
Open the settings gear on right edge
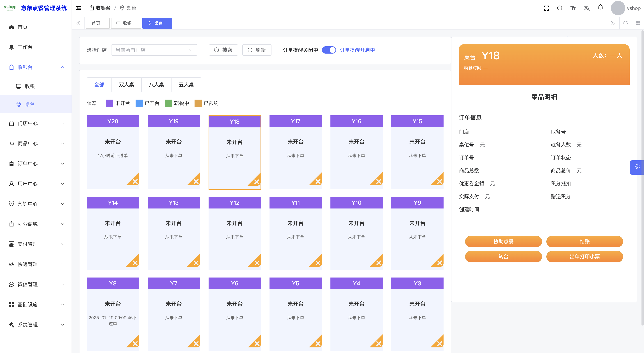pos(637,166)
